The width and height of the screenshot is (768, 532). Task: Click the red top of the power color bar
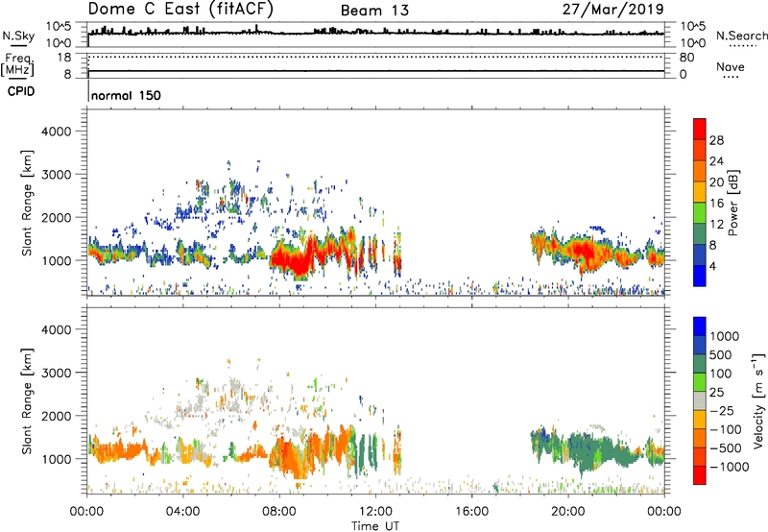[700, 129]
